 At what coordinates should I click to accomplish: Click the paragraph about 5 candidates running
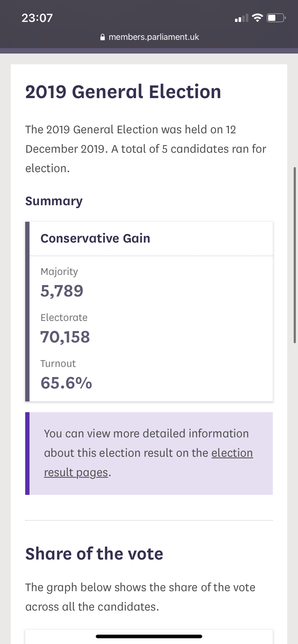point(146,149)
